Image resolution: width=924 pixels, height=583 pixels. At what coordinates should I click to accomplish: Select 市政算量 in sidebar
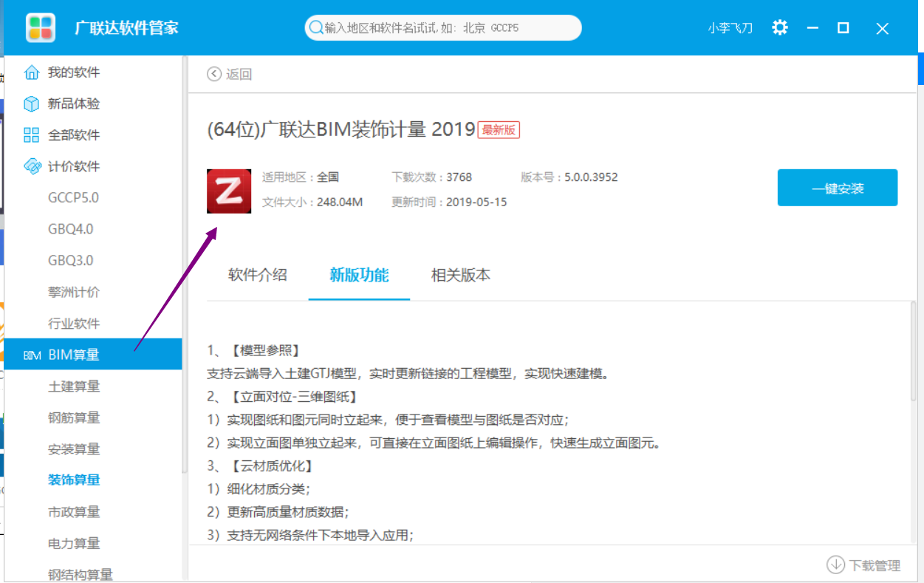74,512
